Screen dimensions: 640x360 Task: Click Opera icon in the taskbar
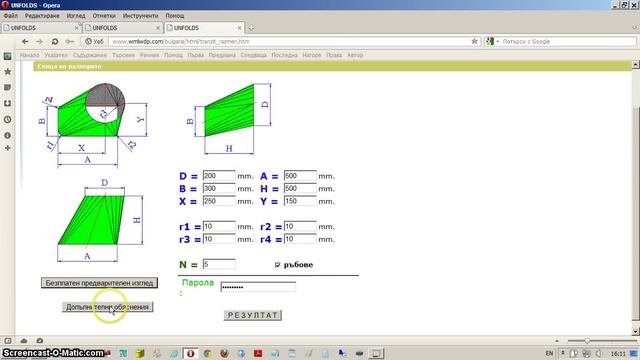190,353
